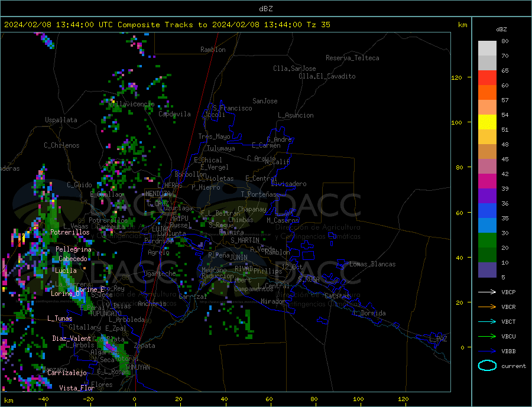
Task: Click the 'JUNIN' map label
Action: [239, 258]
